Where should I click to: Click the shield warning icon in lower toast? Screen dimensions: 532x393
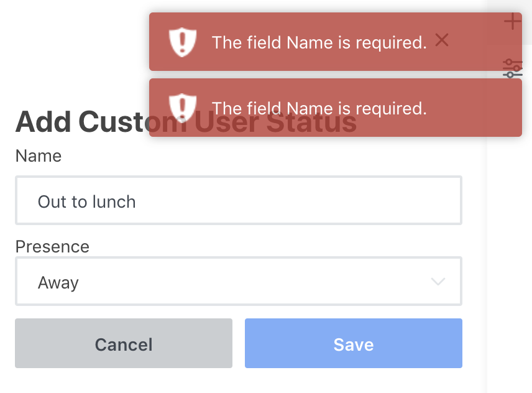182,108
